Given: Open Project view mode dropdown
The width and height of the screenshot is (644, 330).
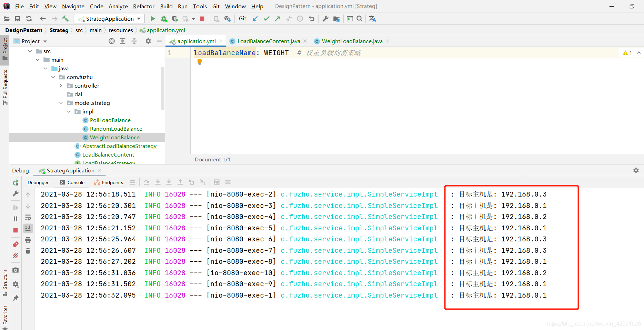Looking at the screenshot, I should (45, 41).
